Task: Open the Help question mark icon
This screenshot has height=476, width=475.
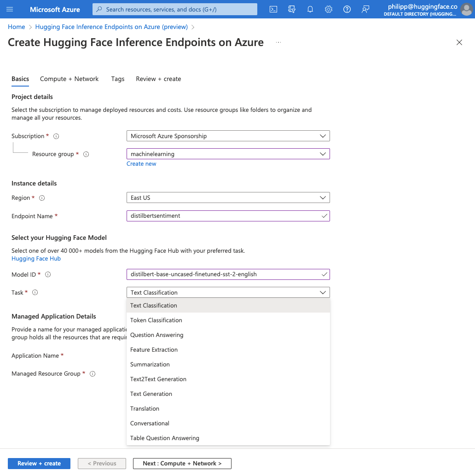Action: 347,9
